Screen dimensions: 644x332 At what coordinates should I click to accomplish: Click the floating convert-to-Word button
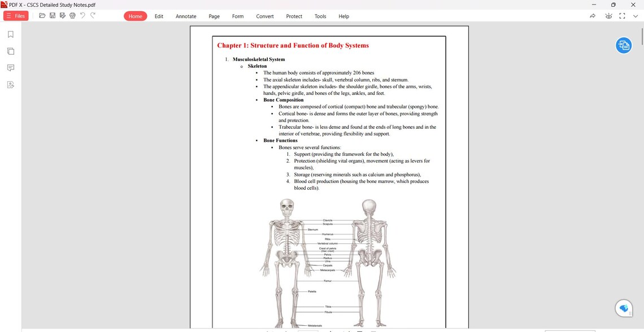[x=623, y=45]
